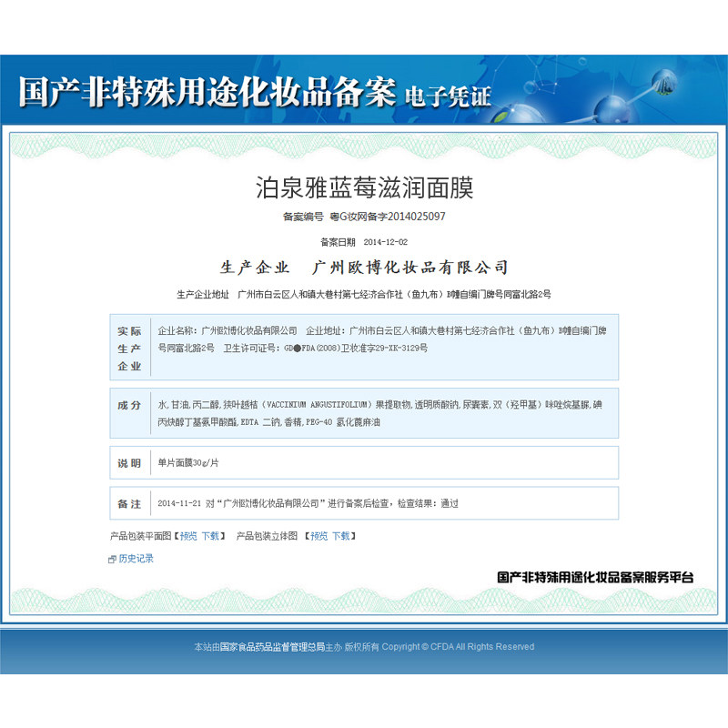Click the 备案编号 粤G妆网备字2014025097 text
The image size is (728, 728).
click(x=364, y=217)
